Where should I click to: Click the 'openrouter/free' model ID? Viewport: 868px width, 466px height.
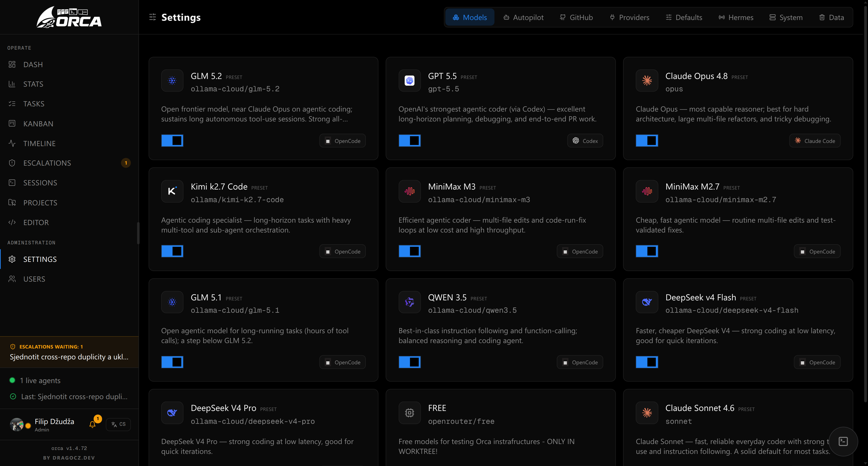(461, 421)
